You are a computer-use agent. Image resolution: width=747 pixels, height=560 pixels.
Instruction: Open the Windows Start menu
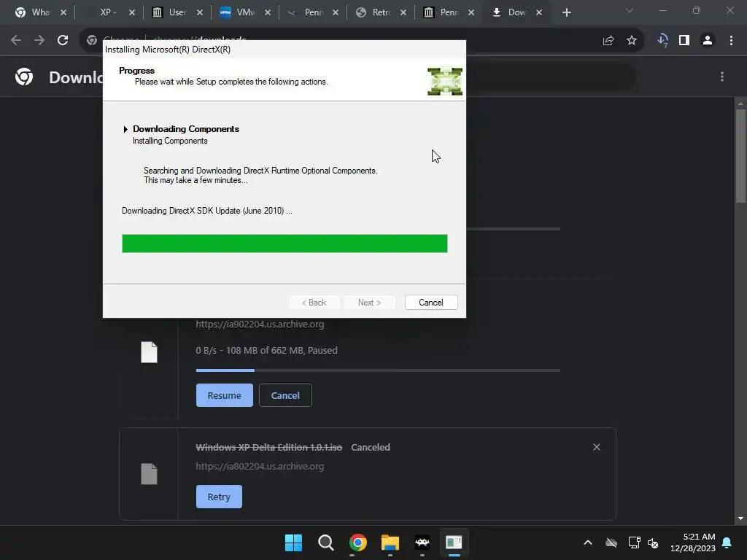[x=293, y=542]
